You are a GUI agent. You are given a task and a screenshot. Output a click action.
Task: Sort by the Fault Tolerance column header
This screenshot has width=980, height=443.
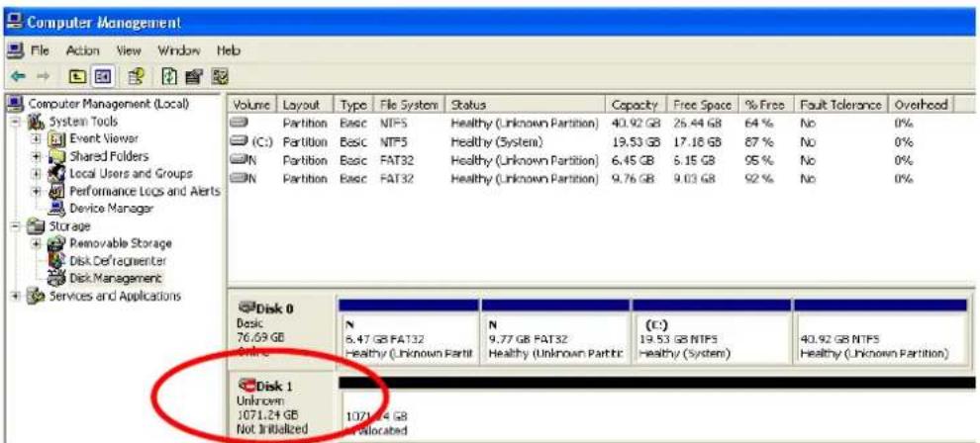tap(840, 105)
